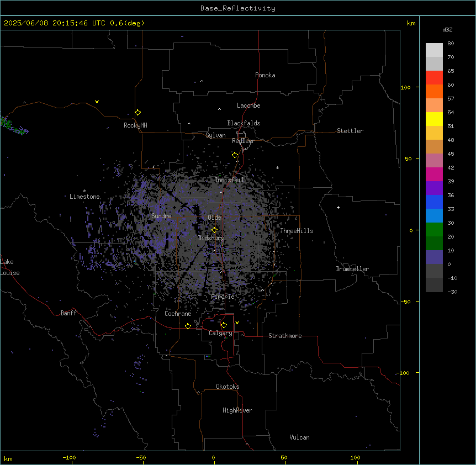Click the Strathmore city label
This screenshot has width=476, height=465.
(285, 336)
